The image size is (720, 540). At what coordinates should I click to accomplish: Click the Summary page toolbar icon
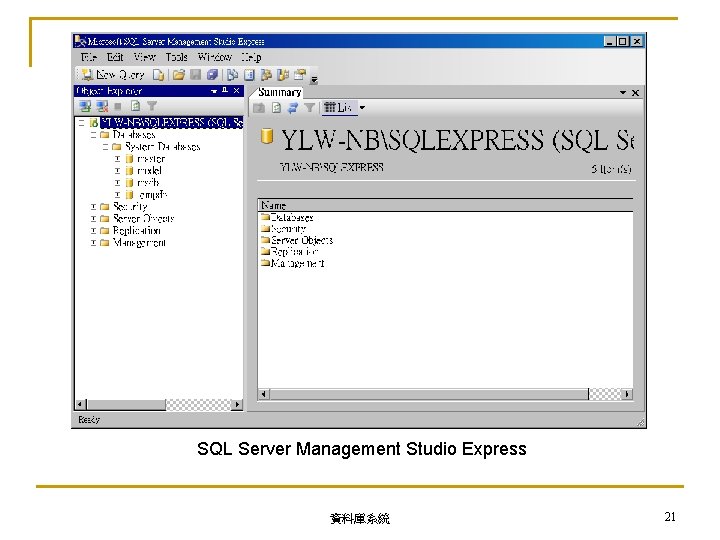tap(249, 74)
